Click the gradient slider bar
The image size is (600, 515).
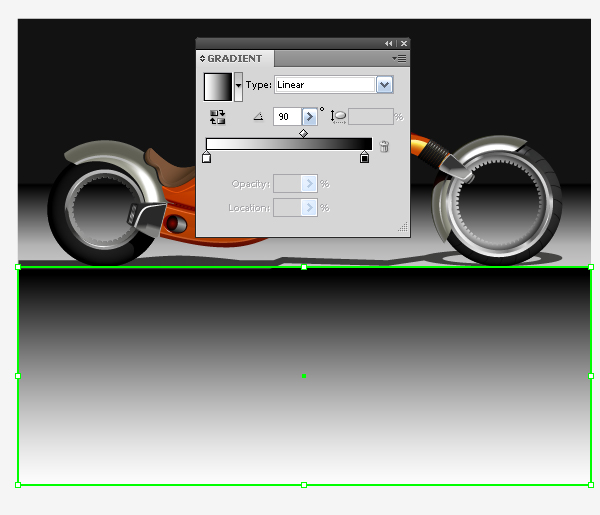(289, 144)
